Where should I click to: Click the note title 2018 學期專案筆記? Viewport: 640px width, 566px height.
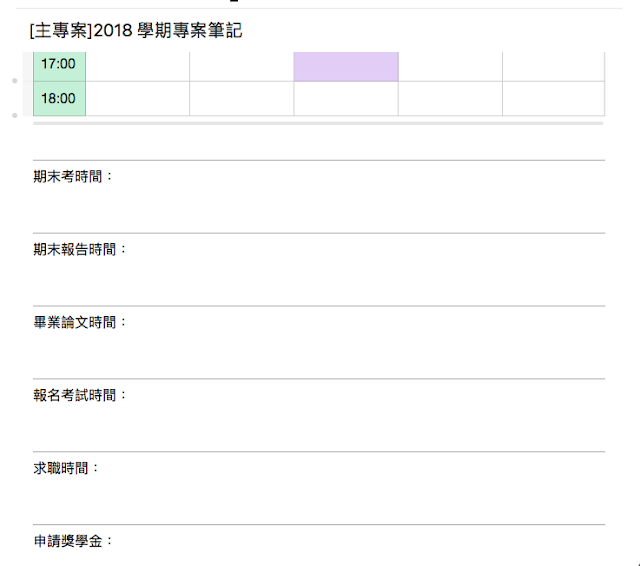(x=136, y=31)
